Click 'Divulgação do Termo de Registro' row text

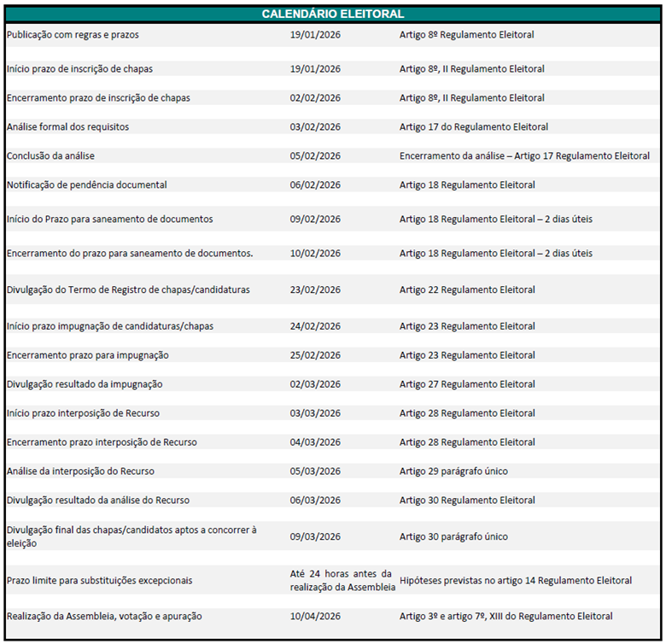click(x=128, y=290)
